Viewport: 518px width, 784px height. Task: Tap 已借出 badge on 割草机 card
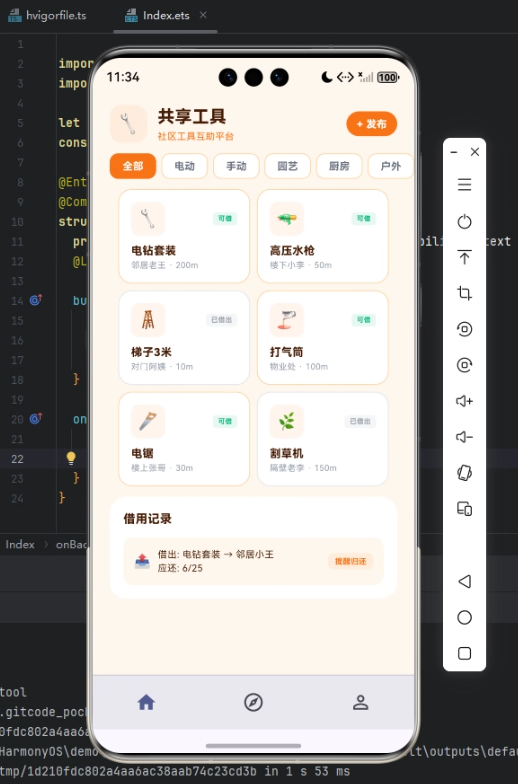(360, 422)
